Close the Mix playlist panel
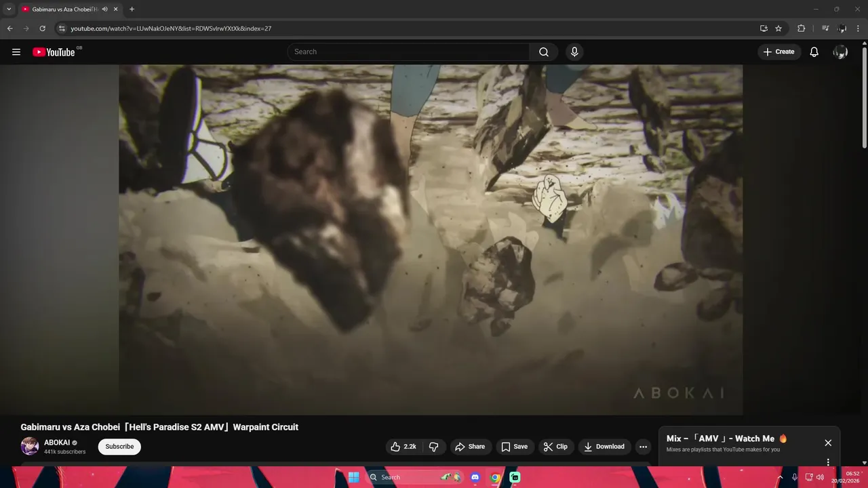This screenshot has width=868, height=488. 828,443
